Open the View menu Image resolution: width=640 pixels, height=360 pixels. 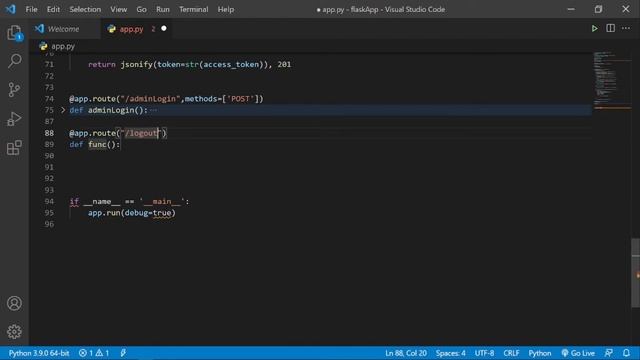(x=118, y=9)
